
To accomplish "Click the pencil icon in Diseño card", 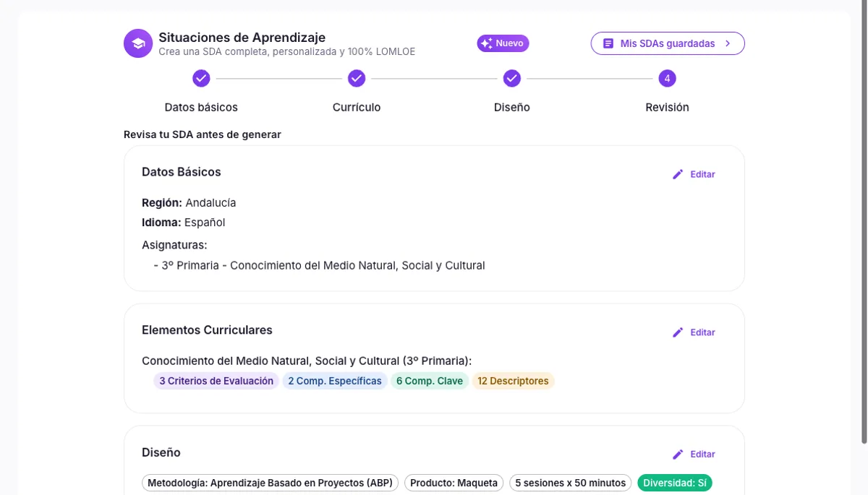I will (678, 455).
